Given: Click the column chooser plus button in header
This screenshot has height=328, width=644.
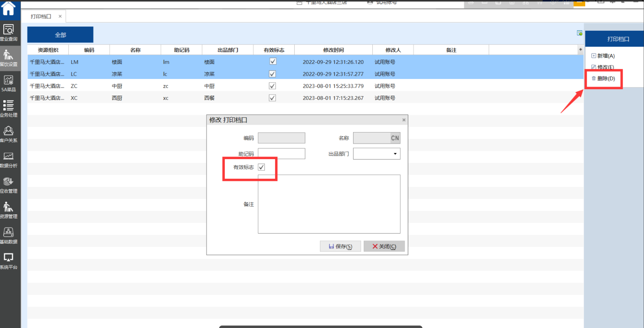Looking at the screenshot, I should point(580,49).
